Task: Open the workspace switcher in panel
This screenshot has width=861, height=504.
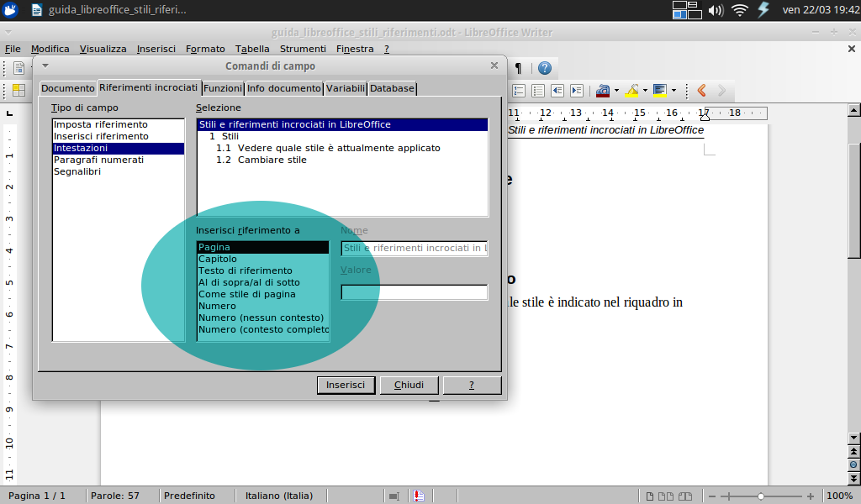Action: (686, 10)
